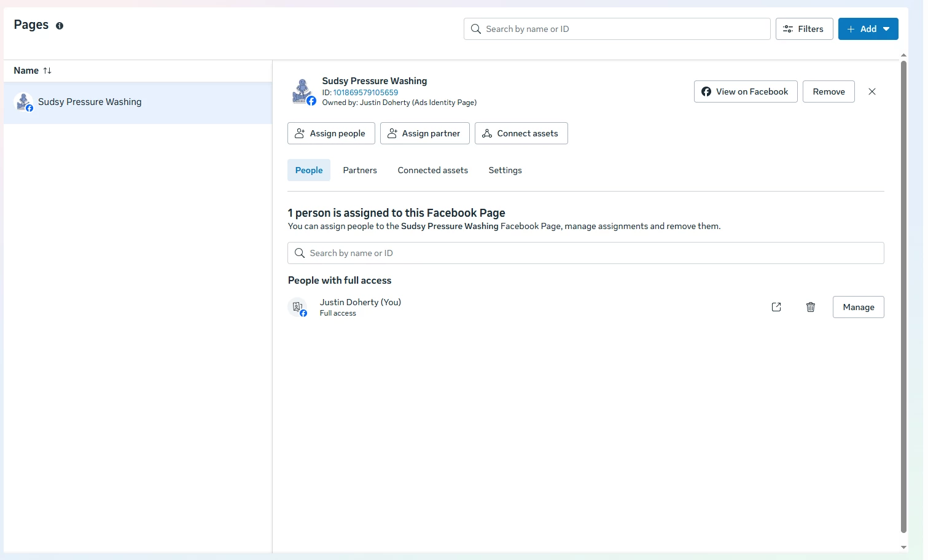Click Assign partner button

[x=424, y=133]
